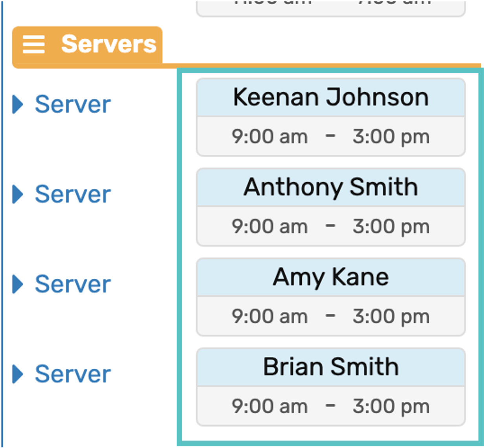This screenshot has width=484, height=448.
Task: Select Amy Kane's shift name header
Action: click(x=331, y=277)
